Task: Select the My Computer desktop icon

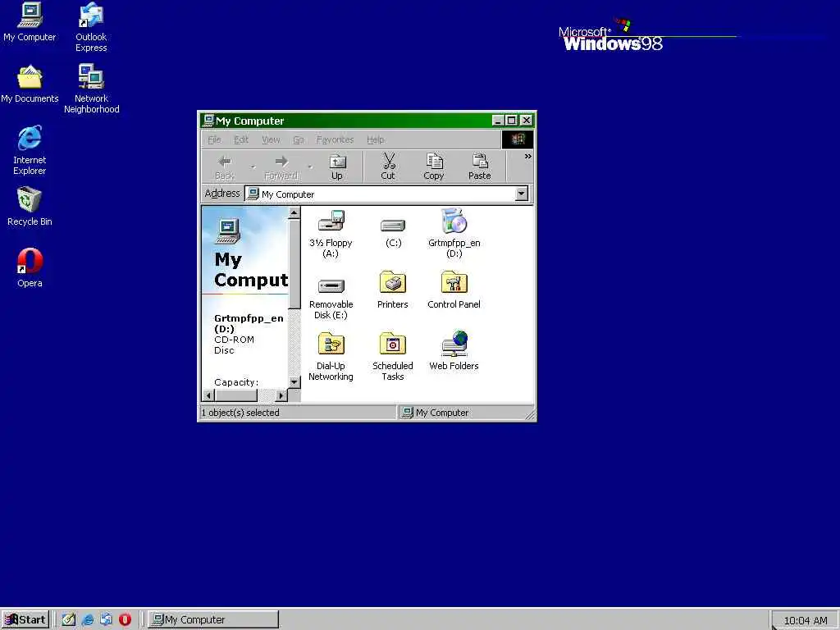Action: click(30, 22)
